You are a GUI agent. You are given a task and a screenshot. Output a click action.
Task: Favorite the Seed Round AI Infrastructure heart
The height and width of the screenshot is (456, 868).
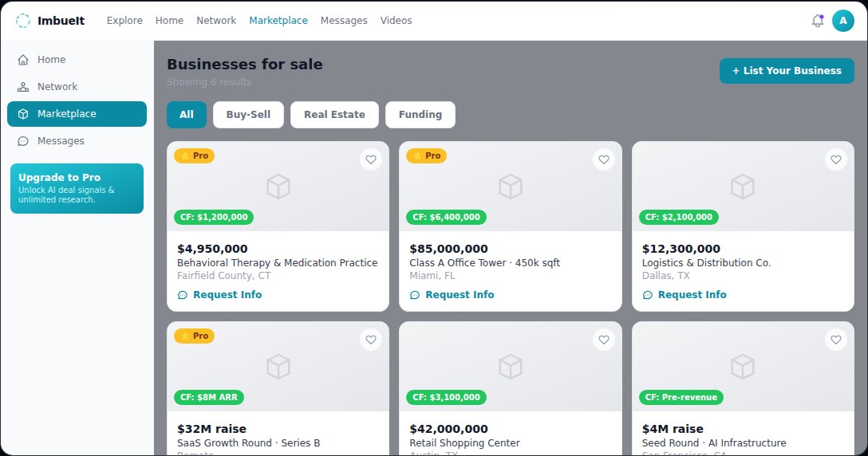(836, 340)
